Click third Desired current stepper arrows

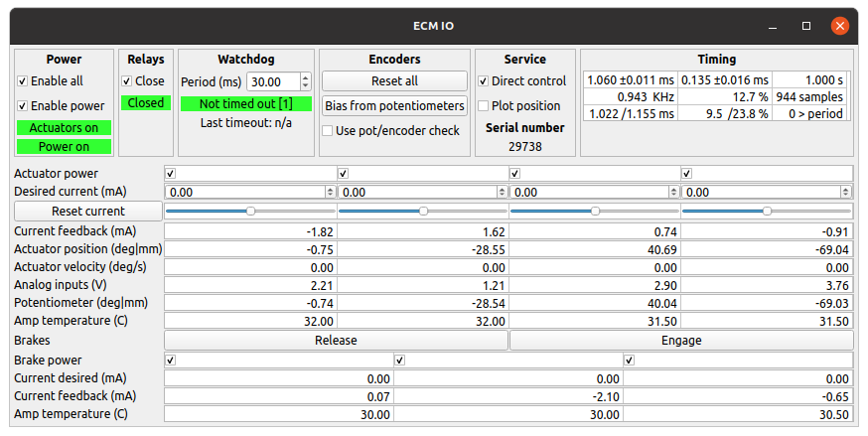tap(673, 192)
